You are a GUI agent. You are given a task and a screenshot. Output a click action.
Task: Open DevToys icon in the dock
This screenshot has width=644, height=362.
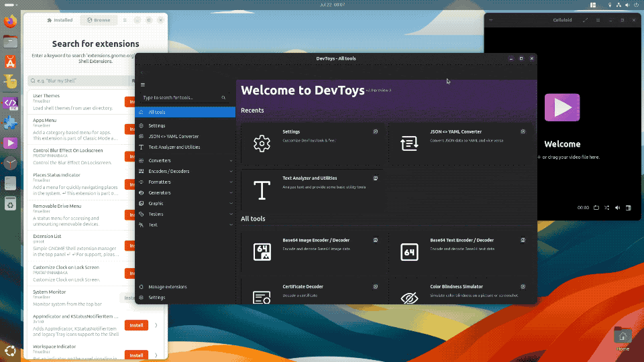(10, 103)
